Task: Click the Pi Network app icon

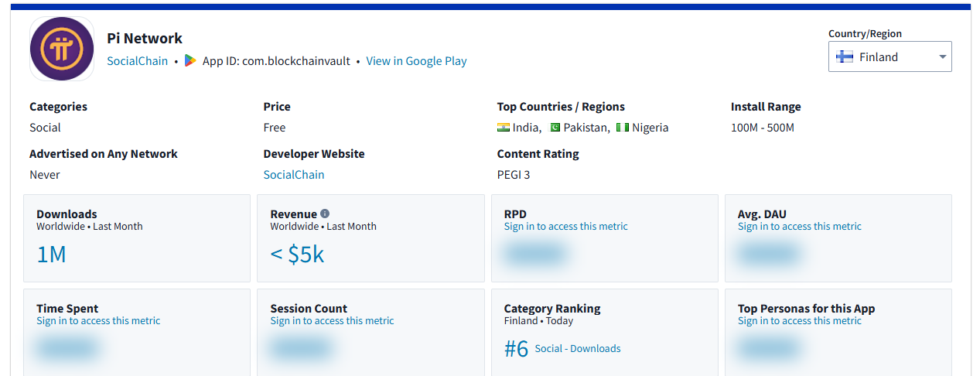Action: pos(62,49)
